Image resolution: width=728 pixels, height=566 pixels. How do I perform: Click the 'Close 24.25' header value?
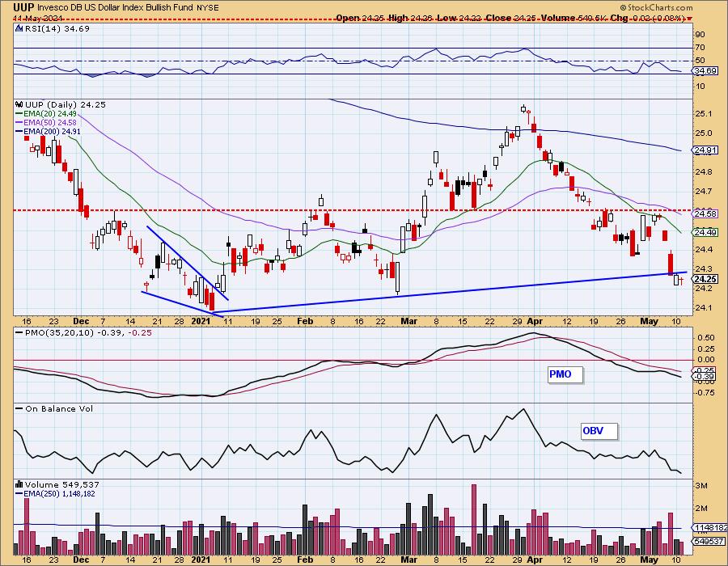coord(510,18)
